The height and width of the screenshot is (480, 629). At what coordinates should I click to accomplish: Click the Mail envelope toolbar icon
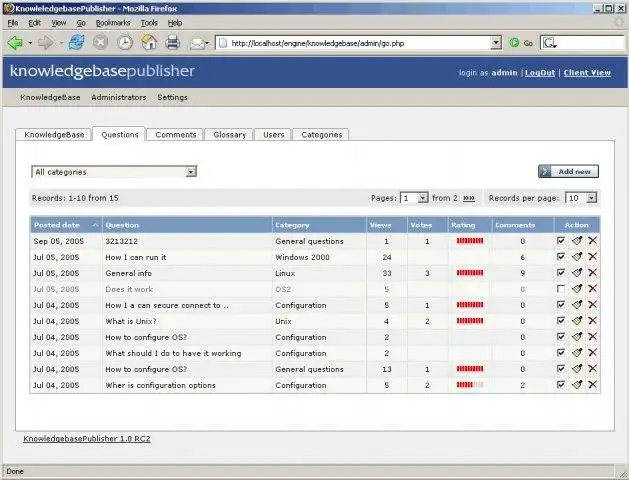(x=197, y=43)
